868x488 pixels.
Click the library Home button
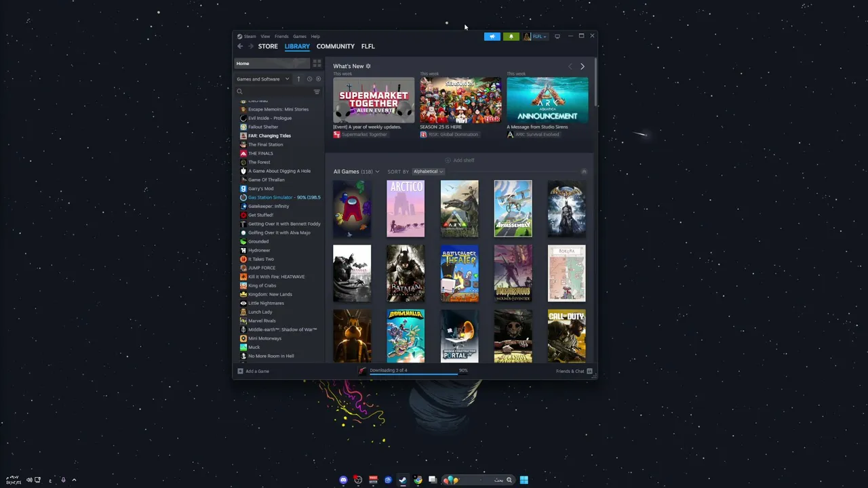[x=272, y=64]
